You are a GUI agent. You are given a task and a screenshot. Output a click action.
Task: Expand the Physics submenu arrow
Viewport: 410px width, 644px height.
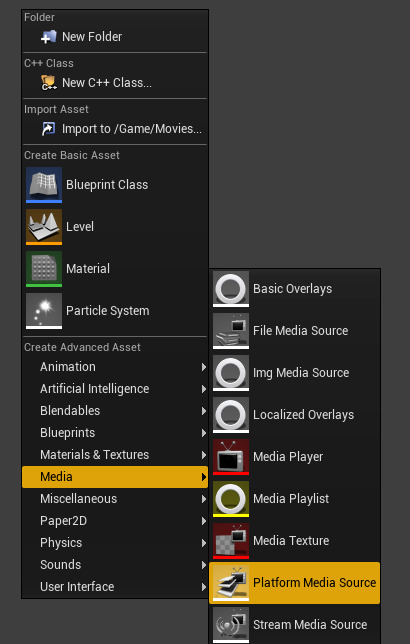(x=203, y=543)
